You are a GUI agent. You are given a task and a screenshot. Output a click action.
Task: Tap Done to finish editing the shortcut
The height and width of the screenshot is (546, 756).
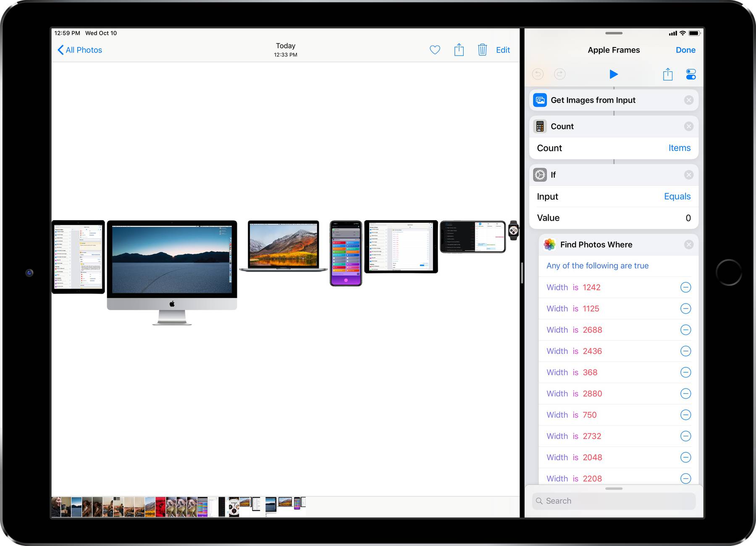685,50
